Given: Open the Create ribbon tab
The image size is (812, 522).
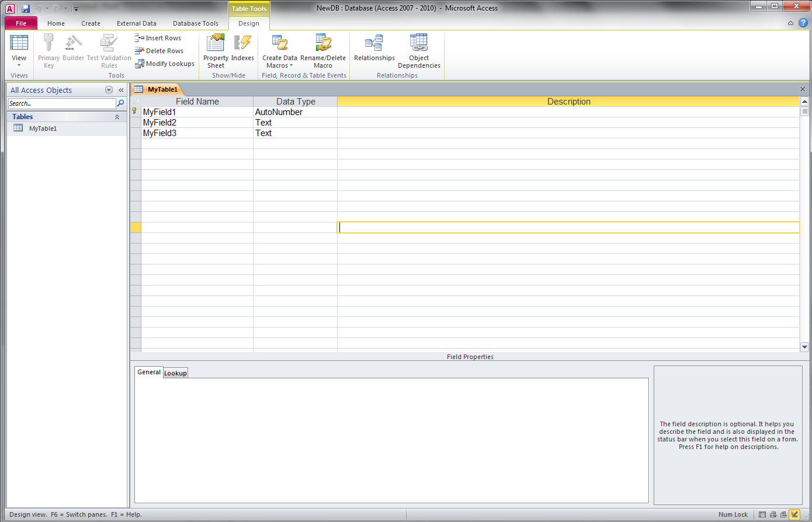Looking at the screenshot, I should pos(91,23).
